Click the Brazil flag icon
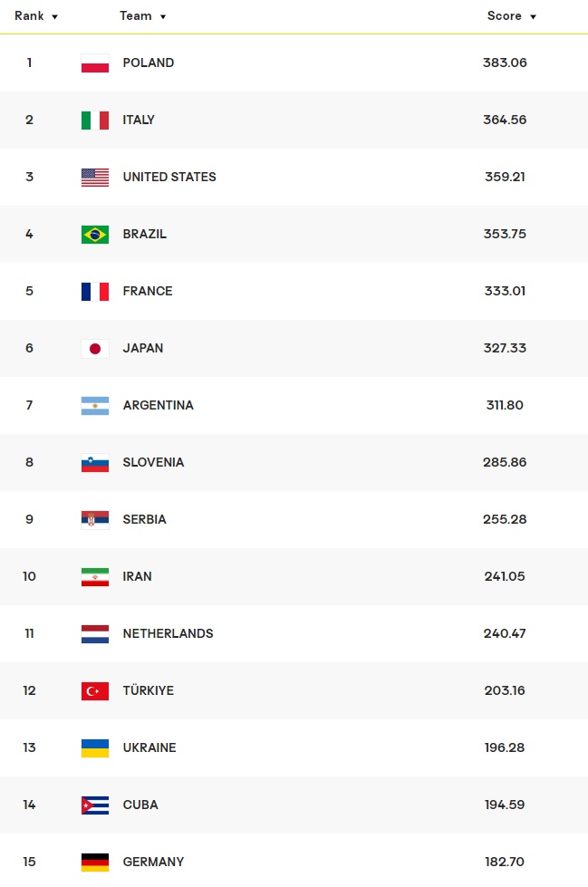Screen dimensions: 588x887 95,235
